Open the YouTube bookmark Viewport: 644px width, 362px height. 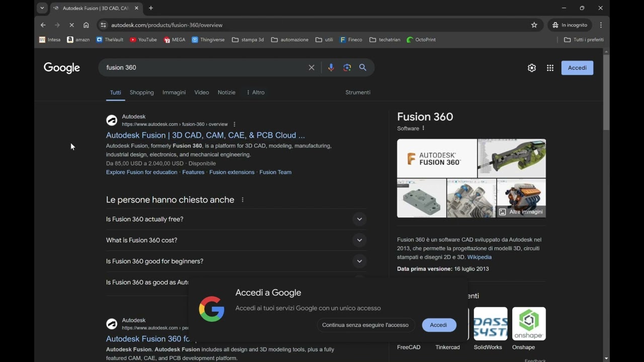point(143,40)
